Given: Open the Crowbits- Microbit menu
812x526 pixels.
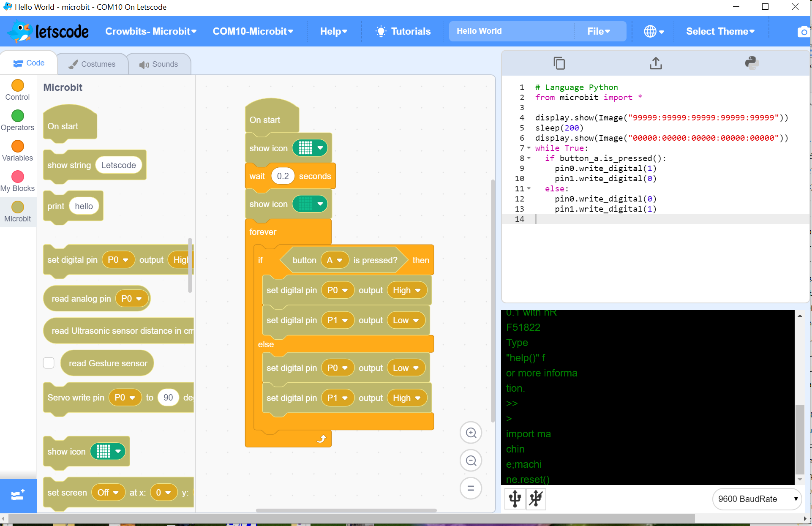Looking at the screenshot, I should tap(151, 31).
